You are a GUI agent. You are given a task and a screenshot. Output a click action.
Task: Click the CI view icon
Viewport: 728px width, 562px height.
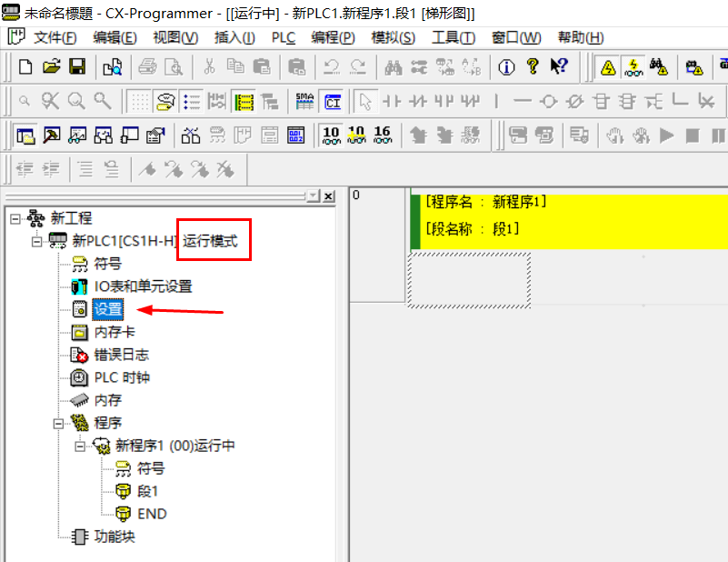coord(333,102)
